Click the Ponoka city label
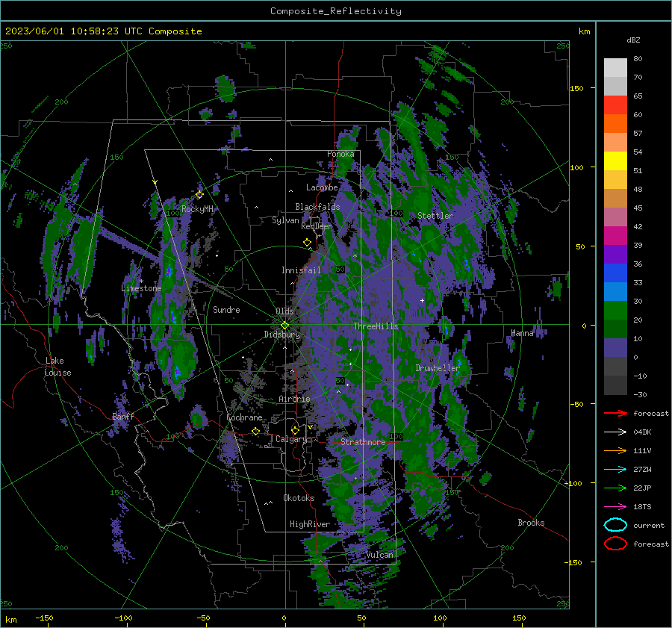Screen dimensions: 672x628 pos(340,154)
